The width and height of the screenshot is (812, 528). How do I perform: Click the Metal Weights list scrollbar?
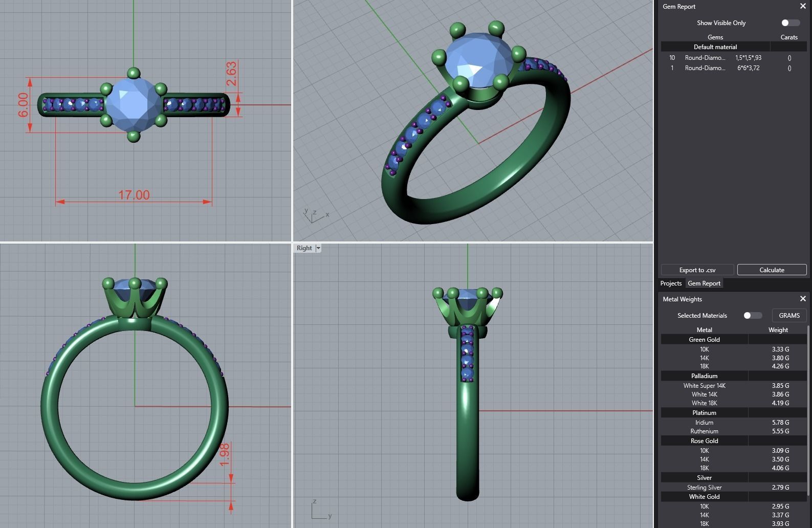tap(808, 409)
